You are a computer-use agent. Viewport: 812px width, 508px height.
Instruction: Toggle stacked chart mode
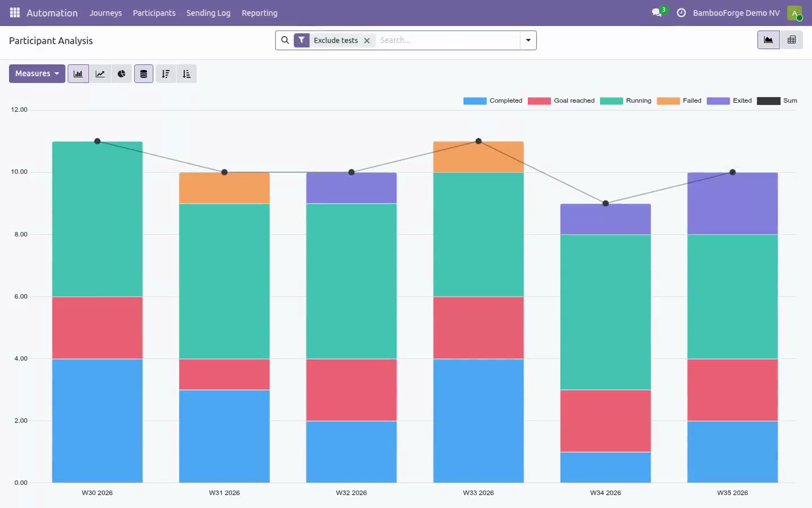point(144,74)
